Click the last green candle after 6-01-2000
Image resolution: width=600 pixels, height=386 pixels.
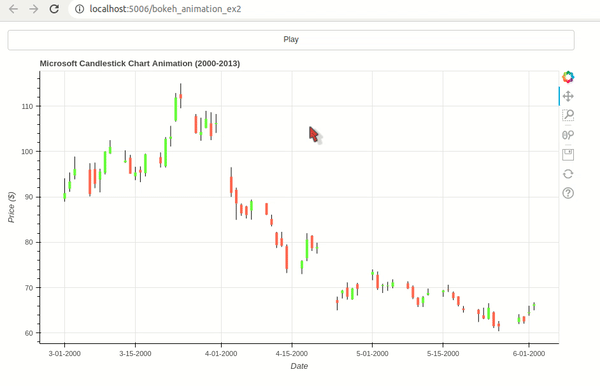point(534,306)
